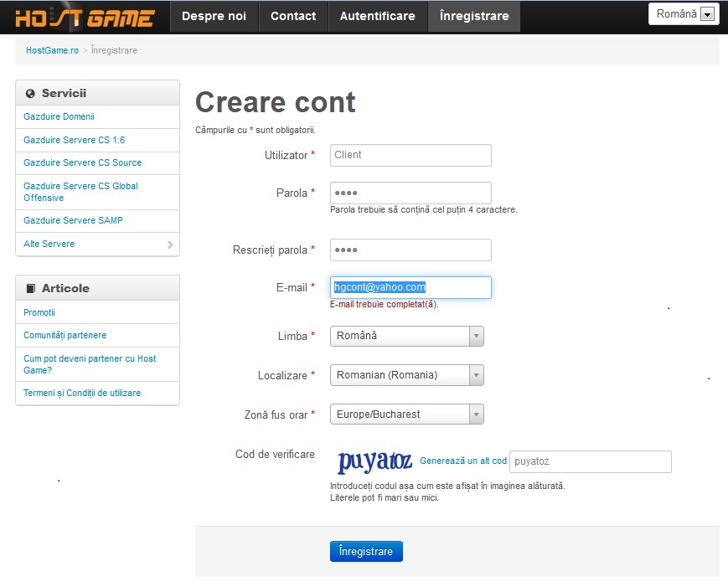The width and height of the screenshot is (728, 587).
Task: Click the Înregistrare breadcrumb text
Action: click(x=114, y=50)
